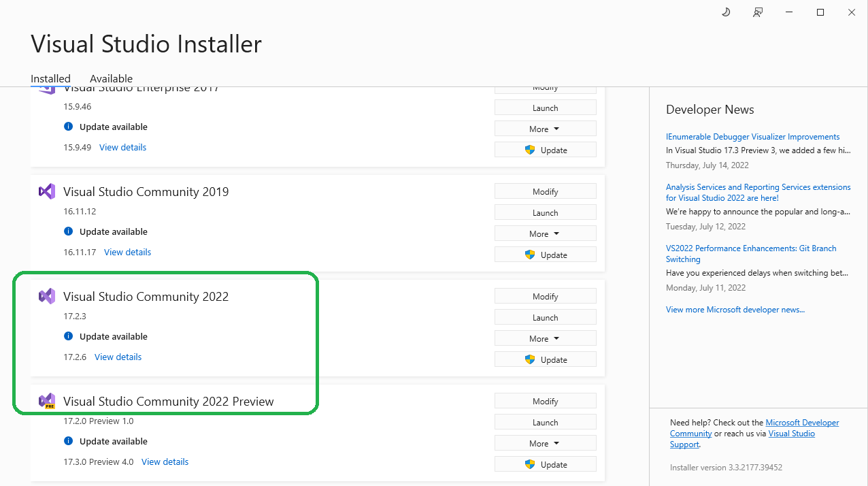Update Visual Studio Community 2019
This screenshot has height=486, width=868.
[x=546, y=255]
